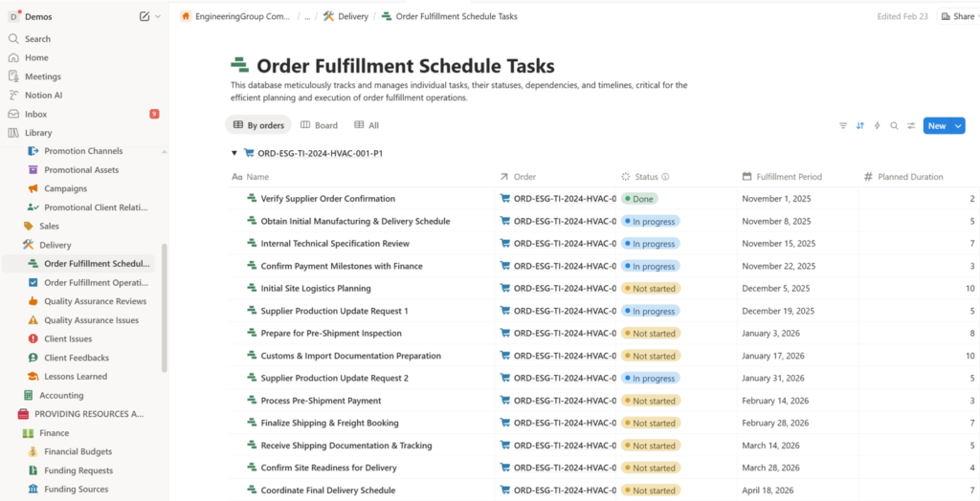Open view settings sliders icon

tap(911, 125)
